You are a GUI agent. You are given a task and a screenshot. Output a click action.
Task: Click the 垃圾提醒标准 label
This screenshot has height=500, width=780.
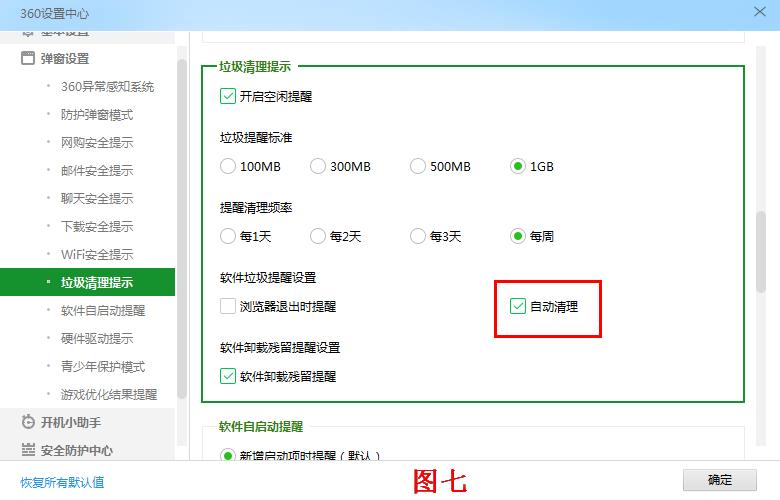pos(256,137)
